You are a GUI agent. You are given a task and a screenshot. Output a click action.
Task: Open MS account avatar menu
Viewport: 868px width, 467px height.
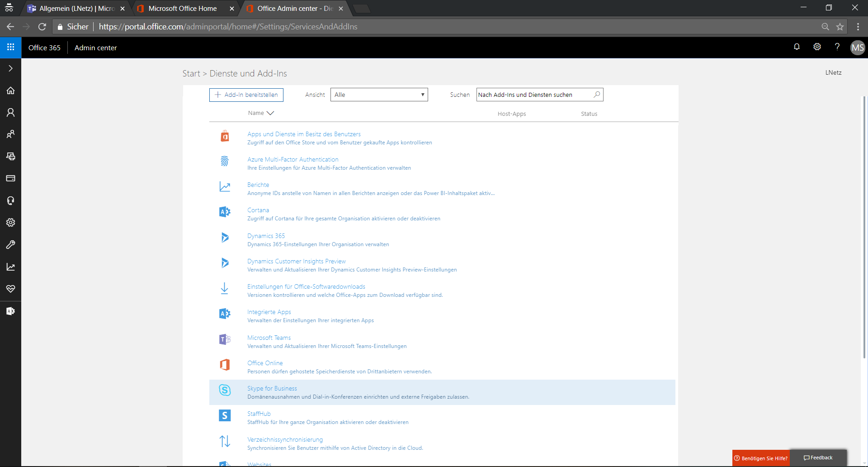(x=858, y=48)
